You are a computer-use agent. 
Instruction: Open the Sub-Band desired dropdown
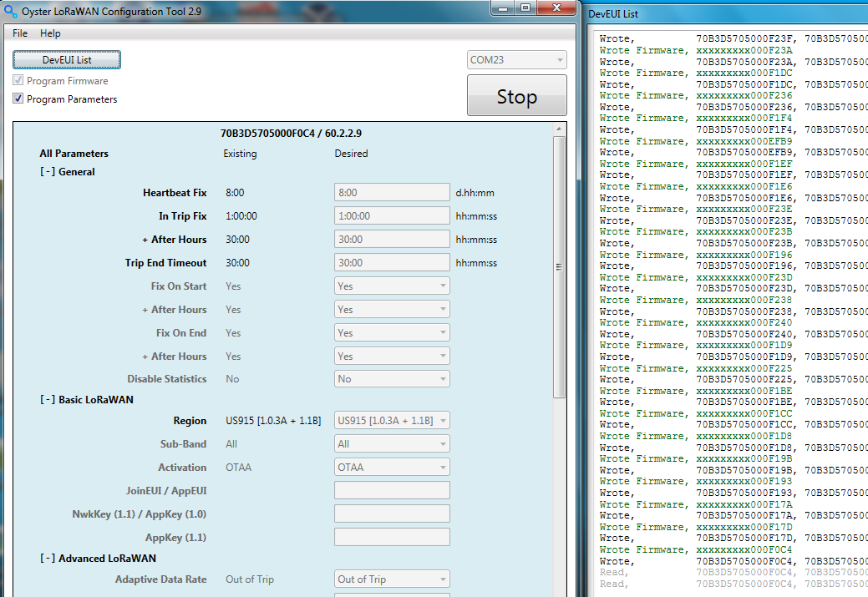click(392, 444)
